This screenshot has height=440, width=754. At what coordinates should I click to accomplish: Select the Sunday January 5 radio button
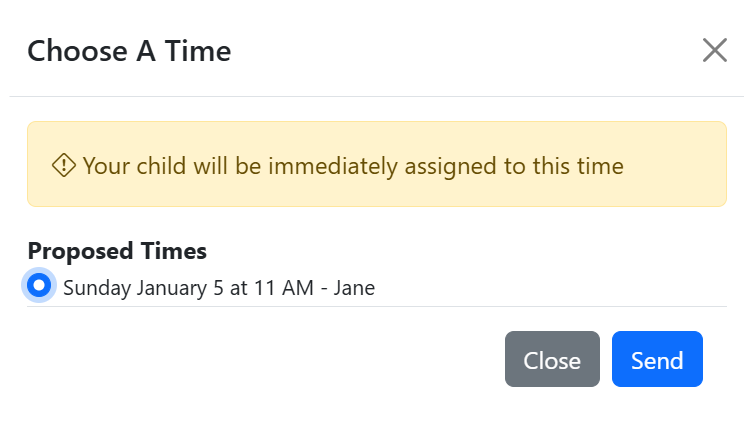[39, 286]
